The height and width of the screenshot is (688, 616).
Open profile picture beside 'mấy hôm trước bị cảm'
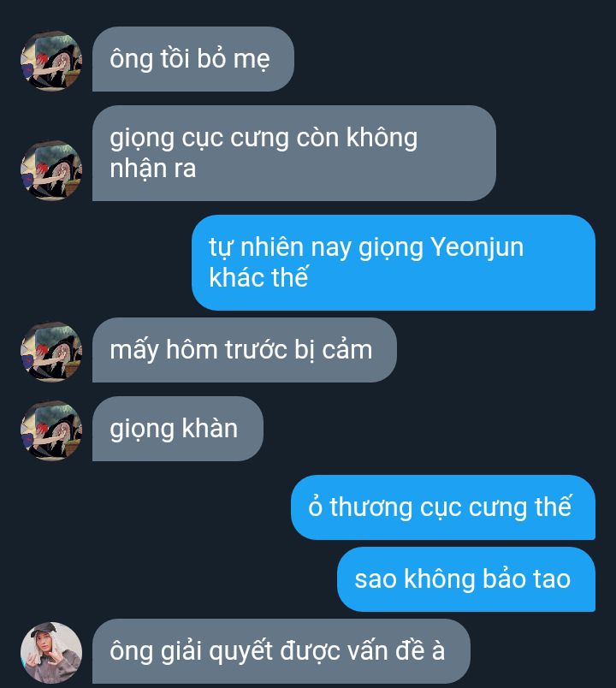[x=50, y=352]
